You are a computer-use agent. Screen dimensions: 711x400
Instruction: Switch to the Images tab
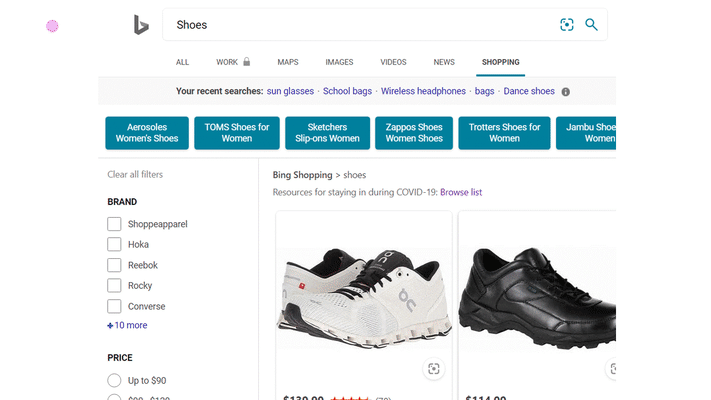click(x=339, y=62)
